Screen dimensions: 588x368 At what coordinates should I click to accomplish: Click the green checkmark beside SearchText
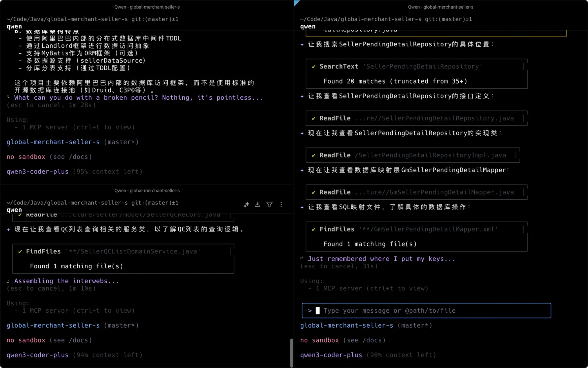pos(314,67)
